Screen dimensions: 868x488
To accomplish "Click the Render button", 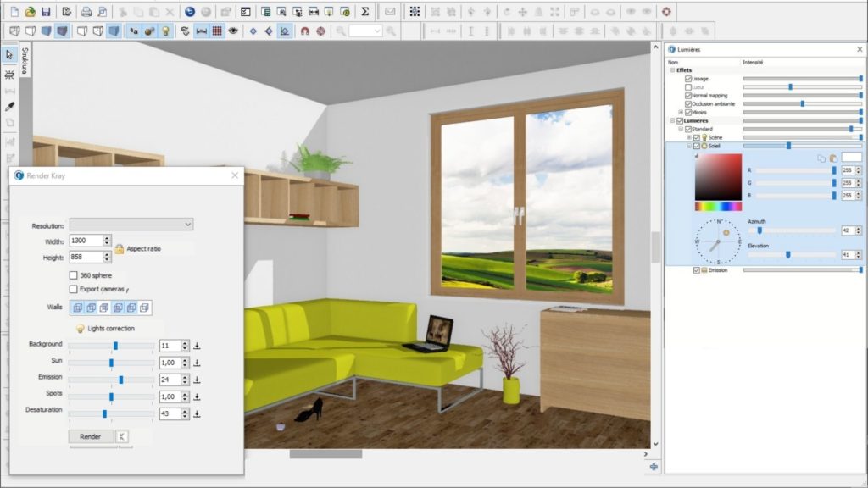I will pos(90,436).
